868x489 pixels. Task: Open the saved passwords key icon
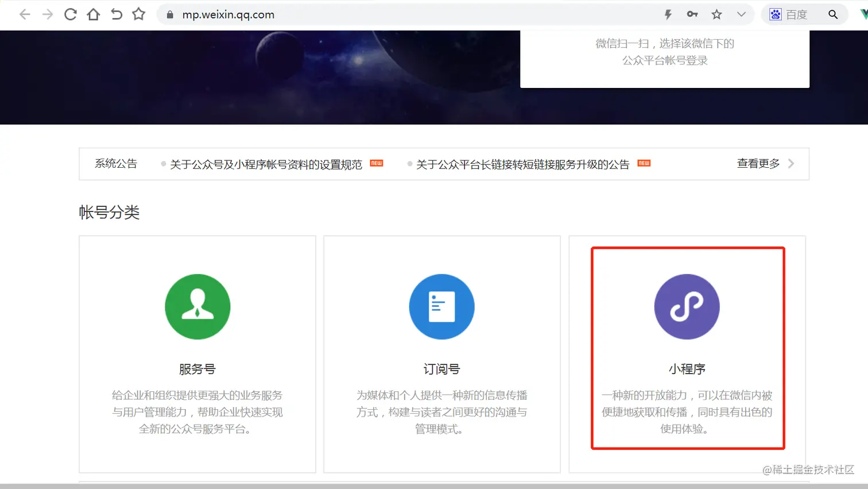pos(692,14)
